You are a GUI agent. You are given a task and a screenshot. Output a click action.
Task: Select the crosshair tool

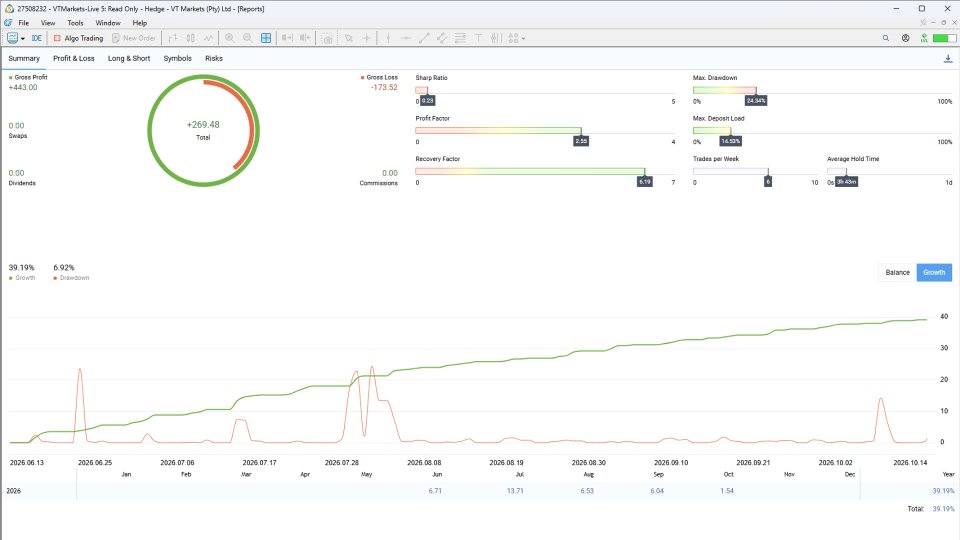click(x=366, y=38)
